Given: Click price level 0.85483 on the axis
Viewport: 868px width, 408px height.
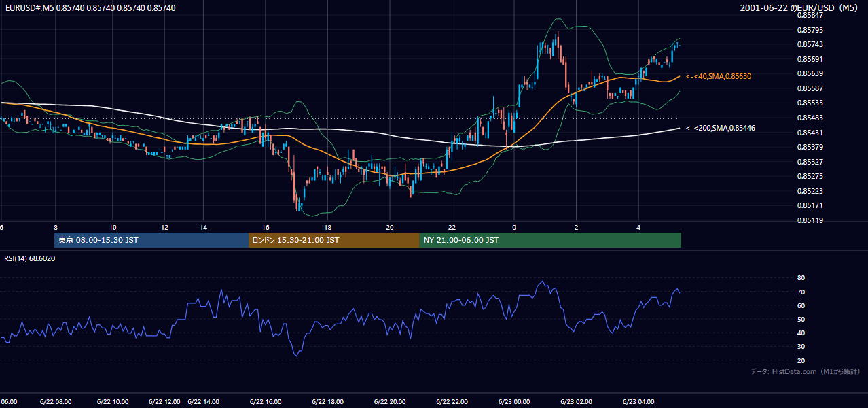Looking at the screenshot, I should tap(810, 118).
